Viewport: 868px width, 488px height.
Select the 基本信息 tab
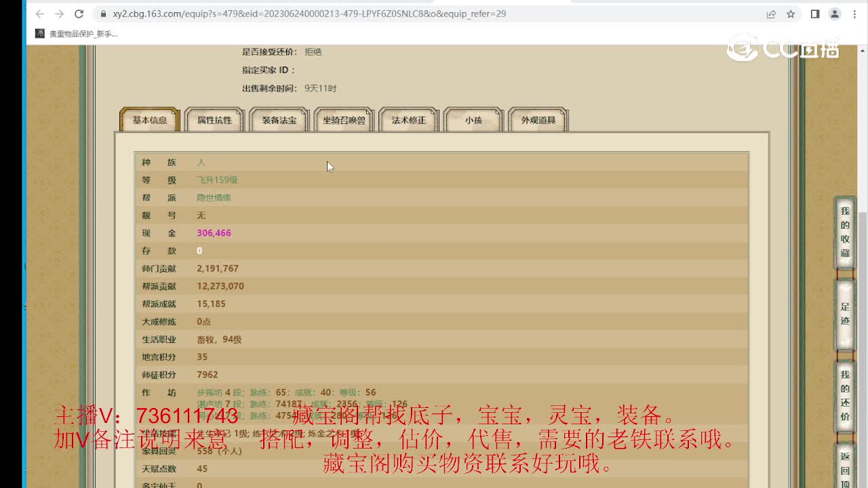(x=150, y=120)
